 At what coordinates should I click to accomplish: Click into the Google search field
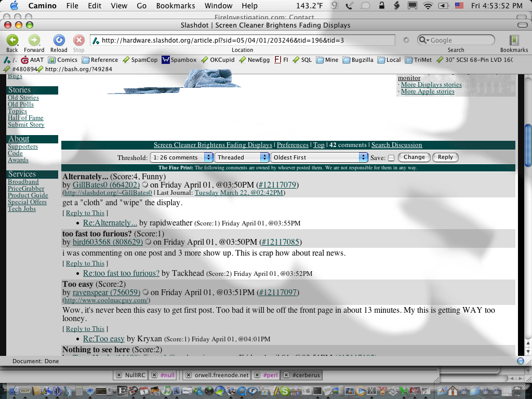coord(456,40)
